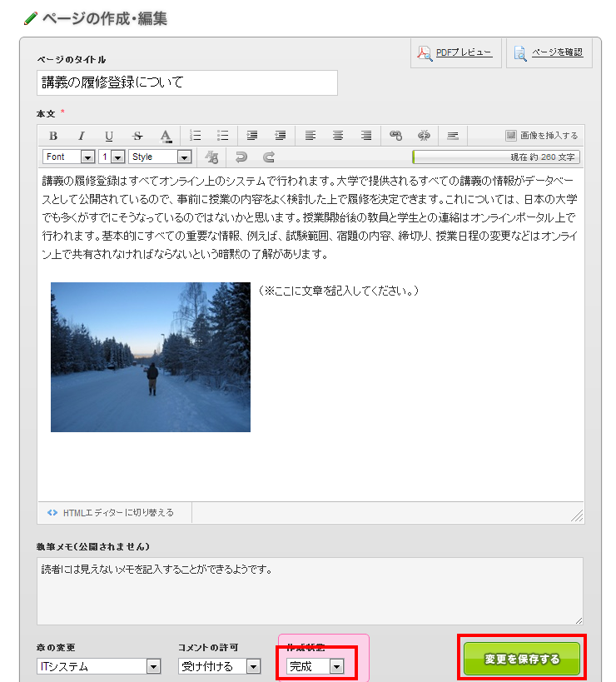Insert a hyperlink
The image size is (616, 682).
click(395, 136)
